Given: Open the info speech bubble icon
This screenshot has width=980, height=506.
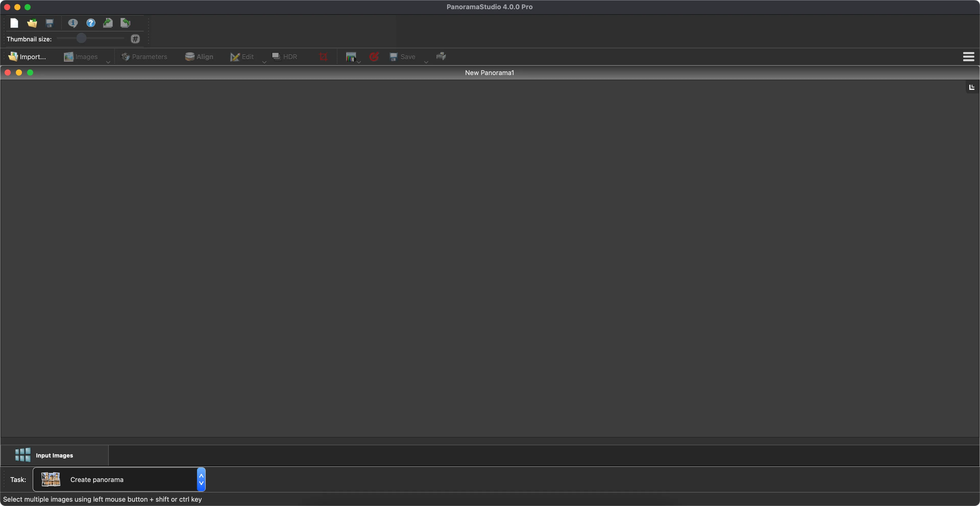Looking at the screenshot, I should point(73,23).
